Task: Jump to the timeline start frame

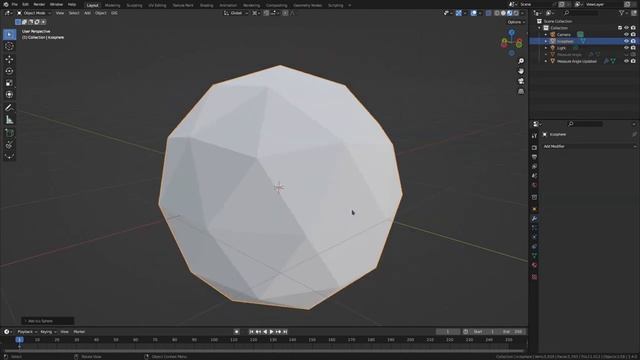Action: (x=251, y=332)
